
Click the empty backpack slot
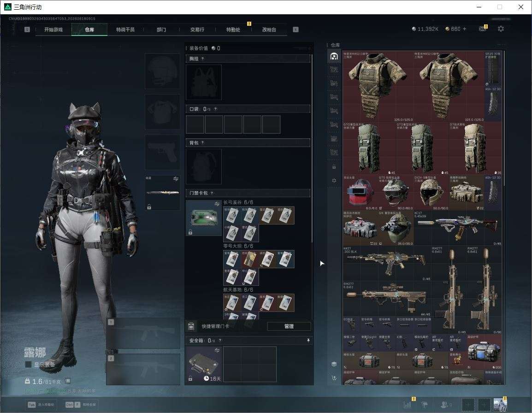(204, 166)
